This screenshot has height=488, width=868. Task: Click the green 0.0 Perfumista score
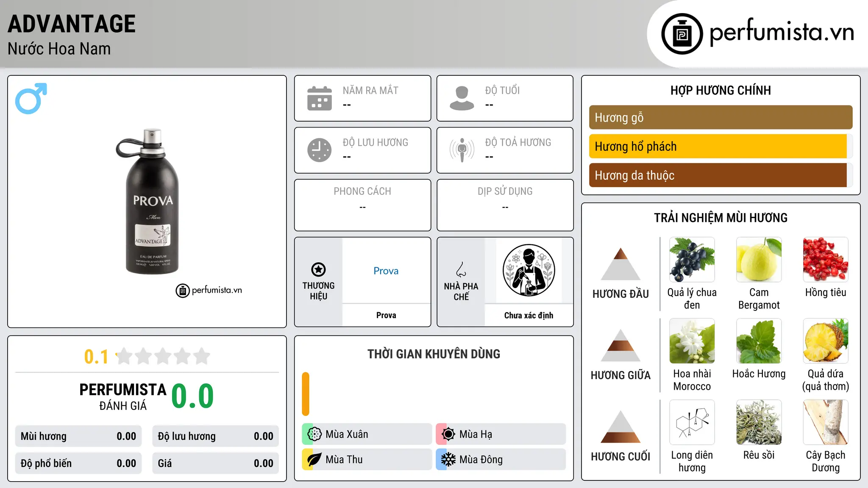click(192, 396)
